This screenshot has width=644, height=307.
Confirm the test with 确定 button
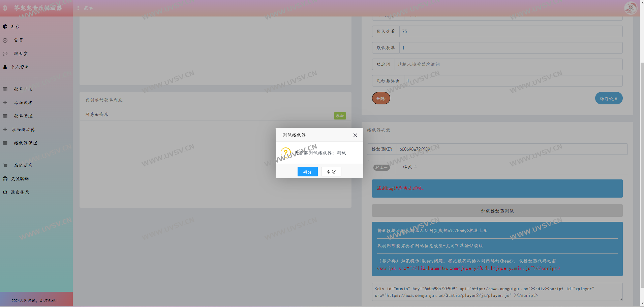coord(307,172)
